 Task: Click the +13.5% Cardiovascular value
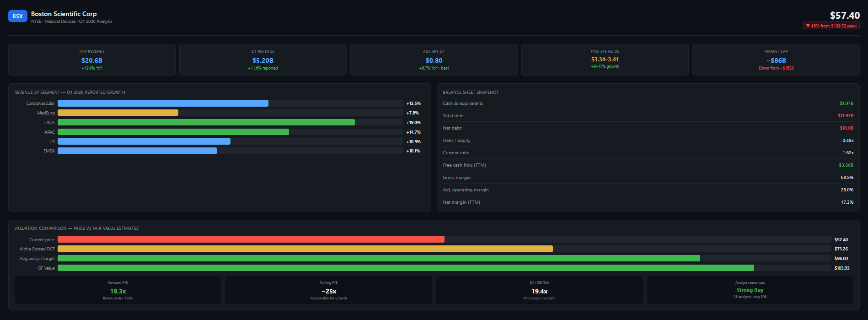pos(413,103)
